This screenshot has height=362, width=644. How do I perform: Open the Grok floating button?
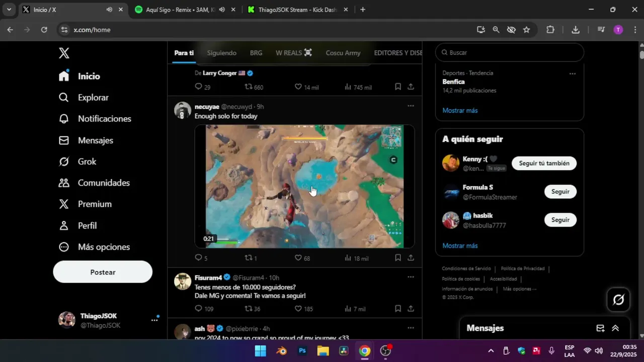tap(618, 300)
